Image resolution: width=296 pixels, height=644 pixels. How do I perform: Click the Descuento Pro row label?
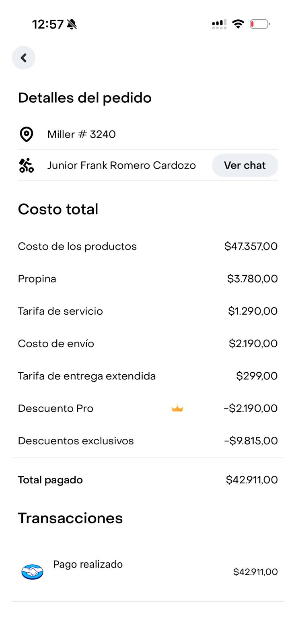pyautogui.click(x=55, y=409)
